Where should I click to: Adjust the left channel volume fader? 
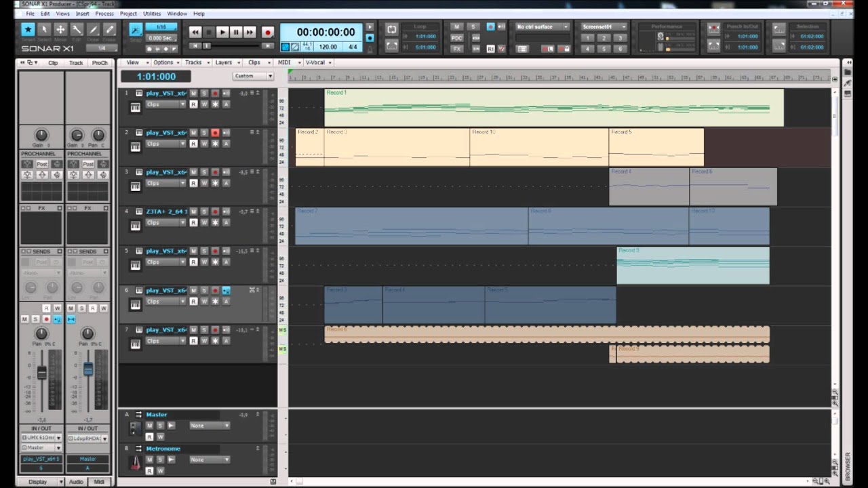click(x=42, y=373)
